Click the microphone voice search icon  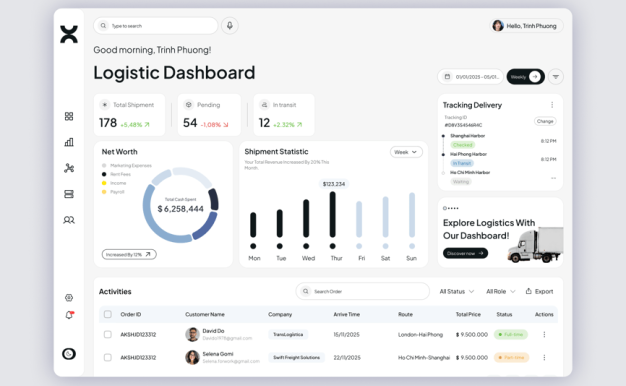pos(230,26)
